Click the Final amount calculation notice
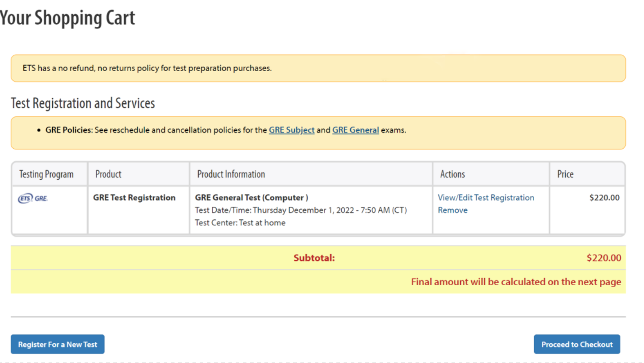Viewport: 644px width, 363px height. pyautogui.click(x=516, y=282)
